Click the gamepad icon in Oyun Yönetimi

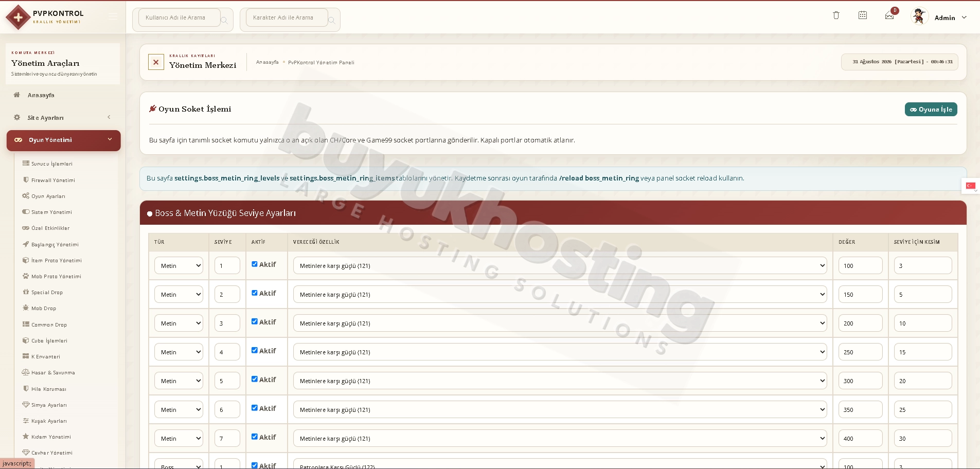18,140
